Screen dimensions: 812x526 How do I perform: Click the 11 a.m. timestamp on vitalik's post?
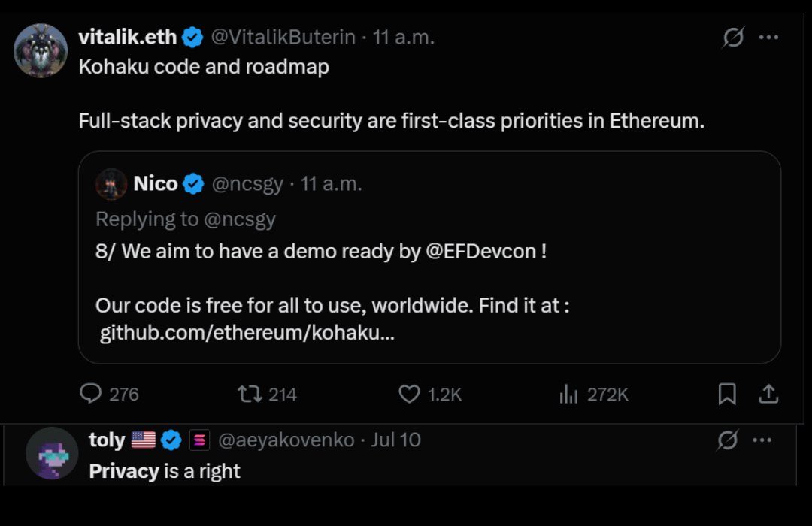pyautogui.click(x=404, y=37)
